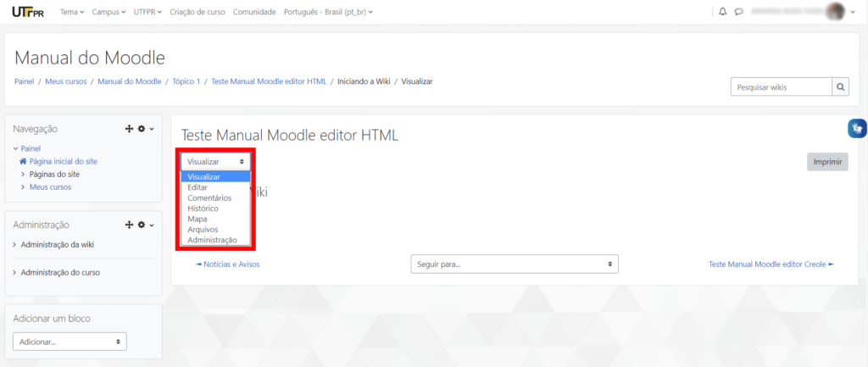This screenshot has height=367, width=868.
Task: Open the Adicionar... block dropdown
Action: tap(70, 342)
